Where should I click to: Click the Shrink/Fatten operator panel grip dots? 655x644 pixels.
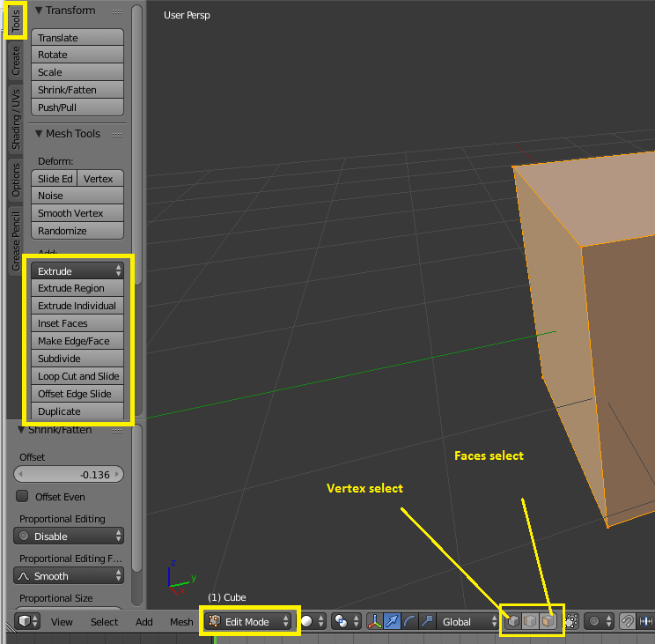pos(117,431)
